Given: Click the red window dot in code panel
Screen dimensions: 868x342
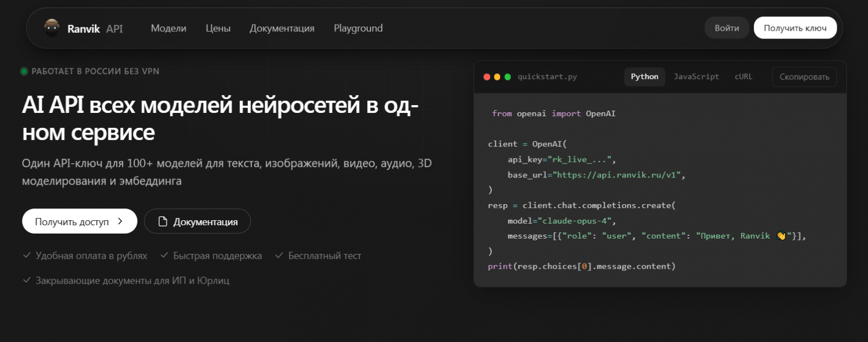Looking at the screenshot, I should (487, 77).
